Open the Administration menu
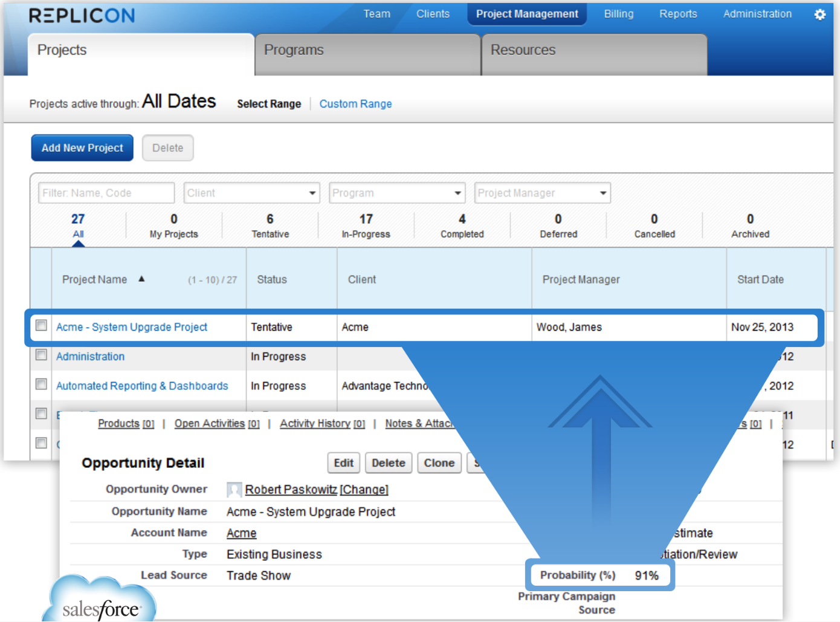The height and width of the screenshot is (622, 840). pos(757,14)
